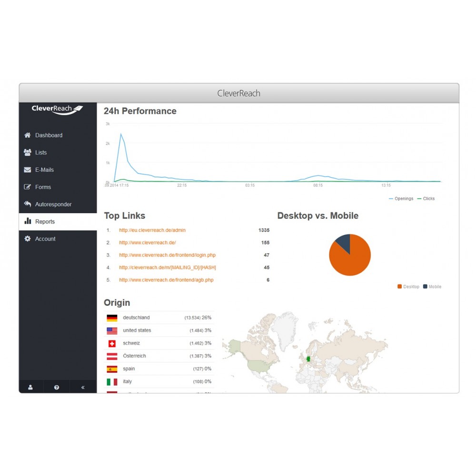Click the deutschland flag icon
Viewport: 476px width, 476px height.
tap(112, 318)
